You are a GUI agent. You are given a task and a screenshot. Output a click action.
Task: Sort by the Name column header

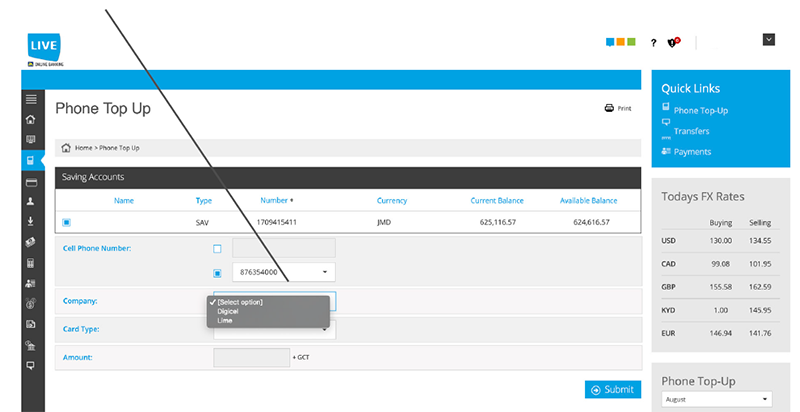tap(124, 201)
